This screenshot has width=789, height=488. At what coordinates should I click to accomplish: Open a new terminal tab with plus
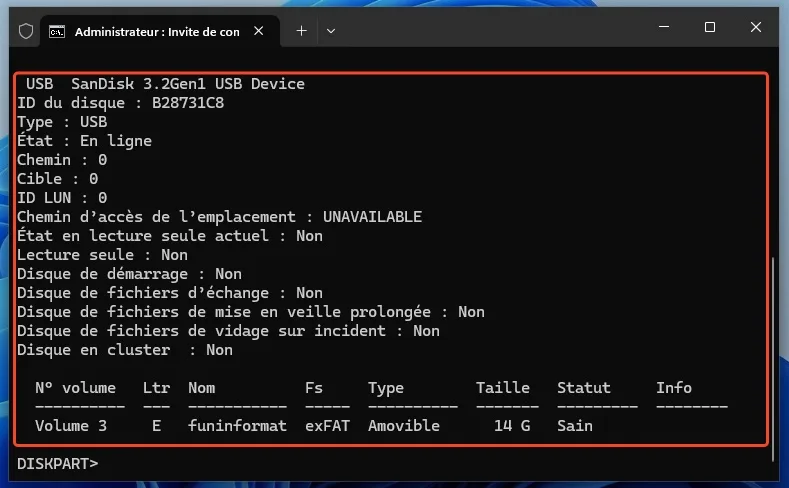coord(301,31)
